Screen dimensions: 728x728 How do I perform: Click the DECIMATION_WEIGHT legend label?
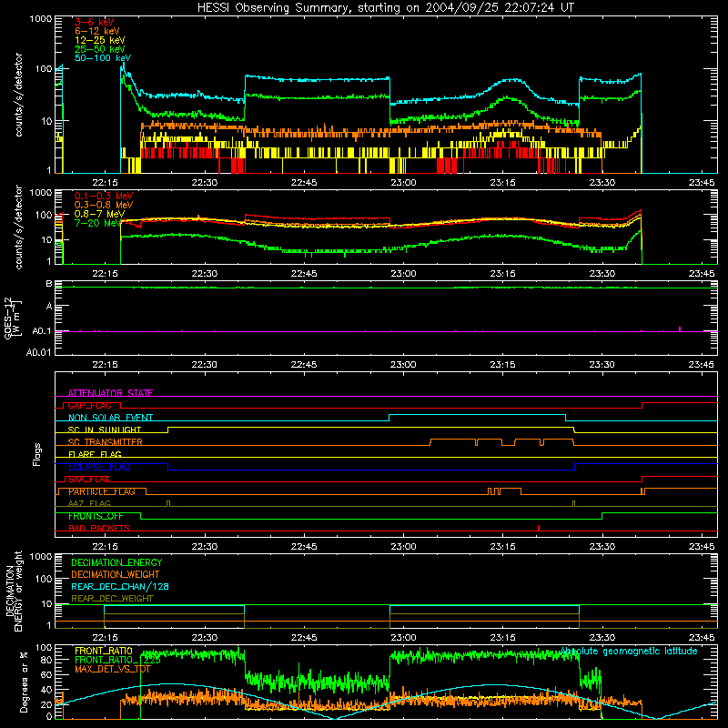116,574
